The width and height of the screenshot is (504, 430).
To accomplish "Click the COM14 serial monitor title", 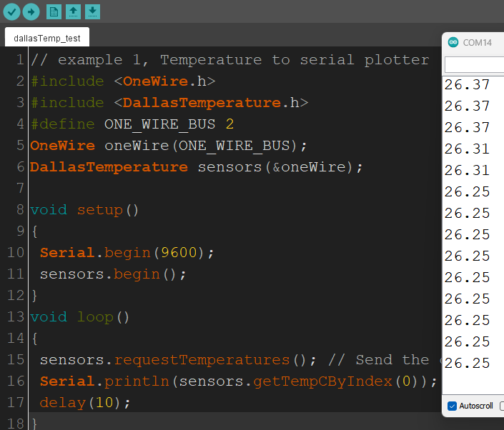I will coord(478,43).
